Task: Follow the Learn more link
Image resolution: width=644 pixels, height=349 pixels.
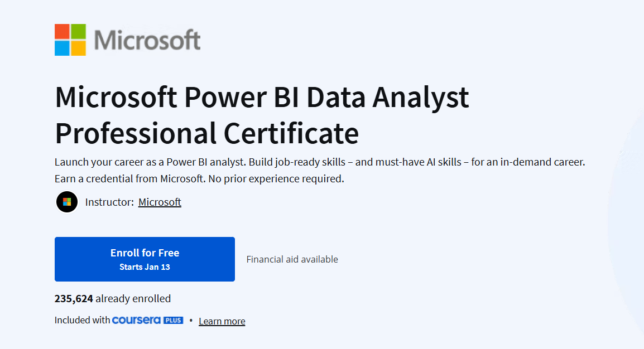Action: pos(222,321)
